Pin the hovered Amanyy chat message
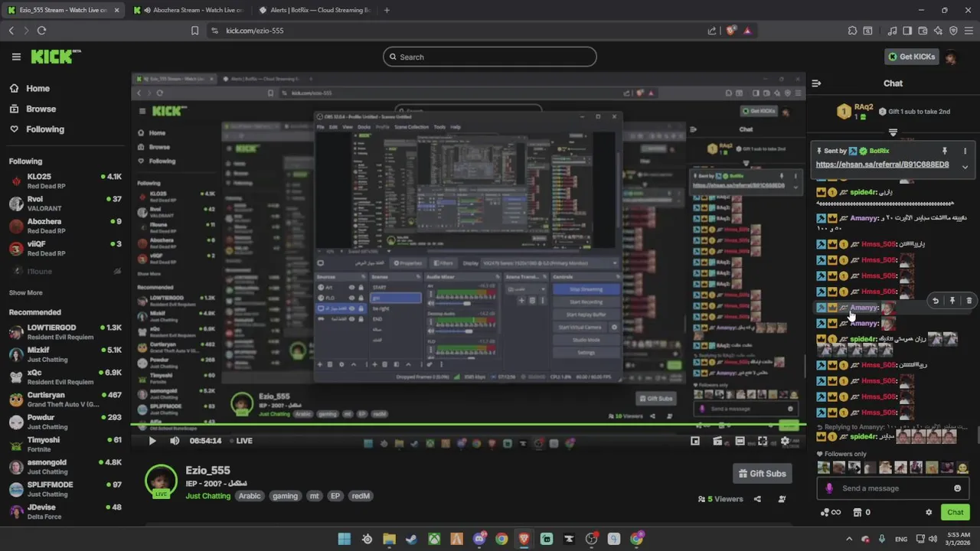The height and width of the screenshot is (551, 980). [x=952, y=301]
